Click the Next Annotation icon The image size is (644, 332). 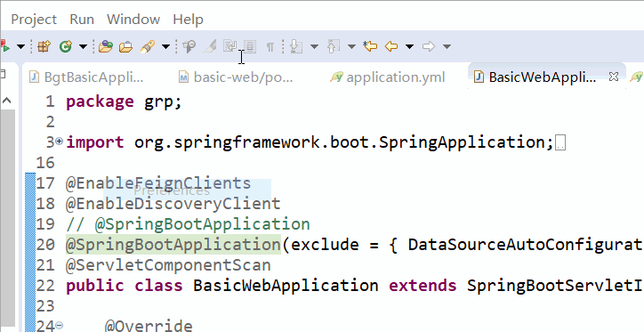pos(296,46)
